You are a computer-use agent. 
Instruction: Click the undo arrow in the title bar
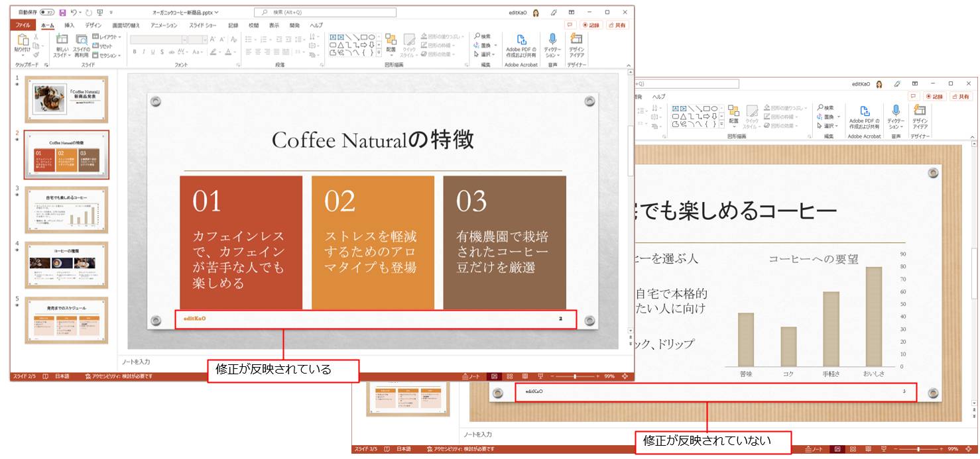tap(72, 12)
